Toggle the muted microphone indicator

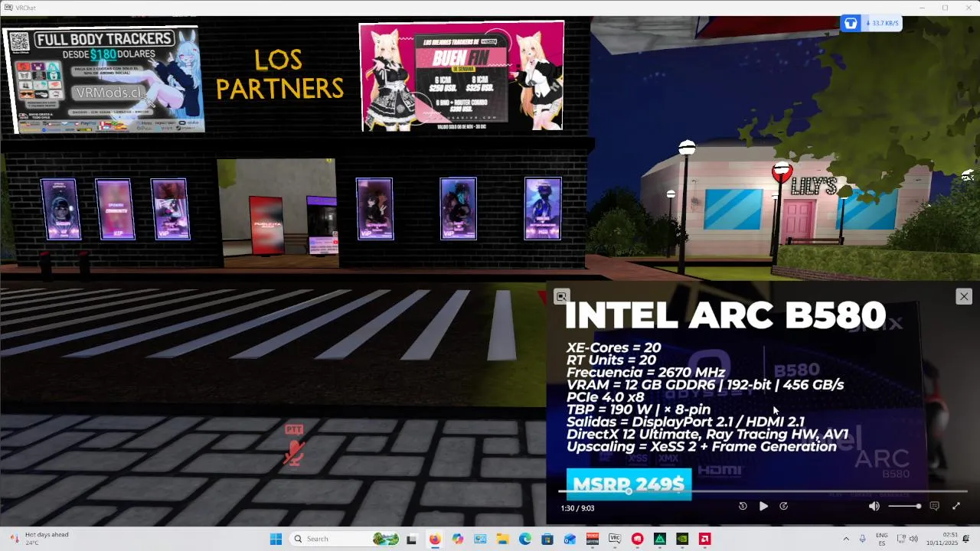[x=294, y=446]
